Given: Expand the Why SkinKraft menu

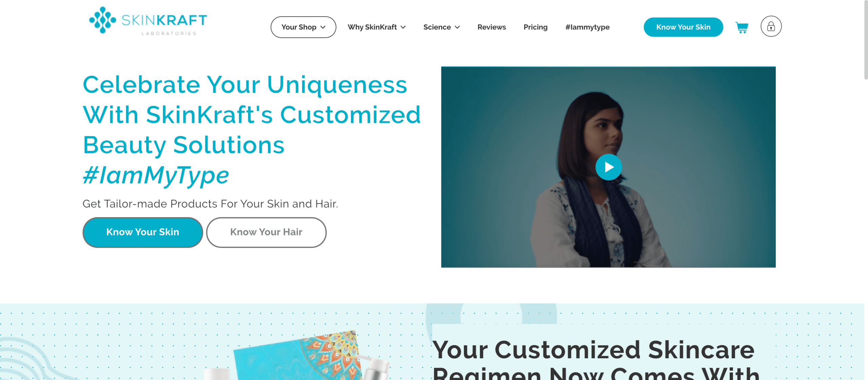Looking at the screenshot, I should tap(376, 27).
